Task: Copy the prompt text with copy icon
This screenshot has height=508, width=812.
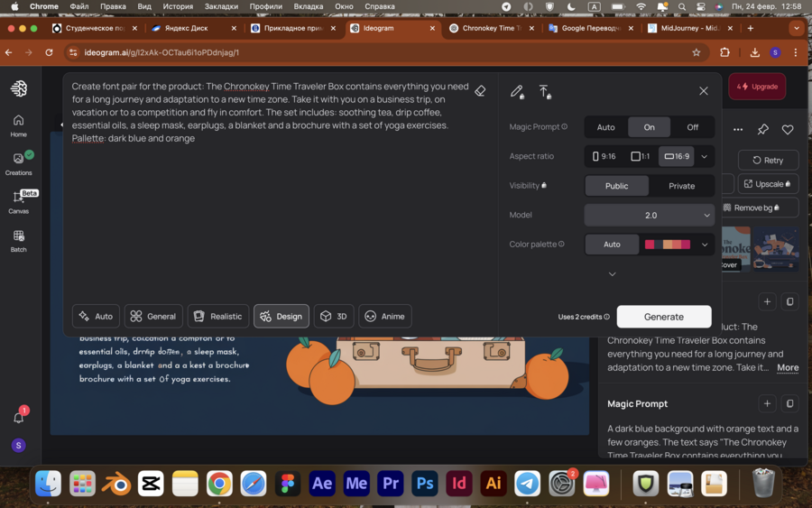Action: (x=789, y=301)
